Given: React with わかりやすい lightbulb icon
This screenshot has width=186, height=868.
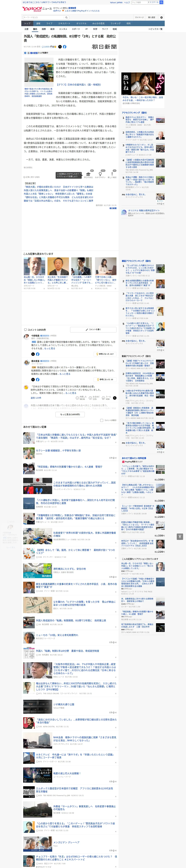Looking at the screenshot, I should click(x=100, y=174).
